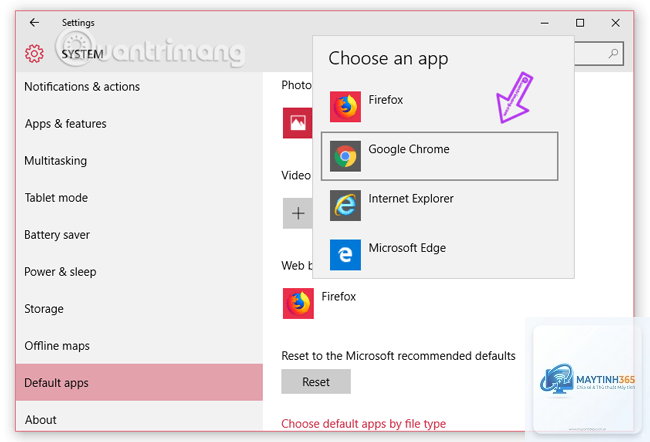Select Multitasking in the sidebar

[x=139, y=160]
